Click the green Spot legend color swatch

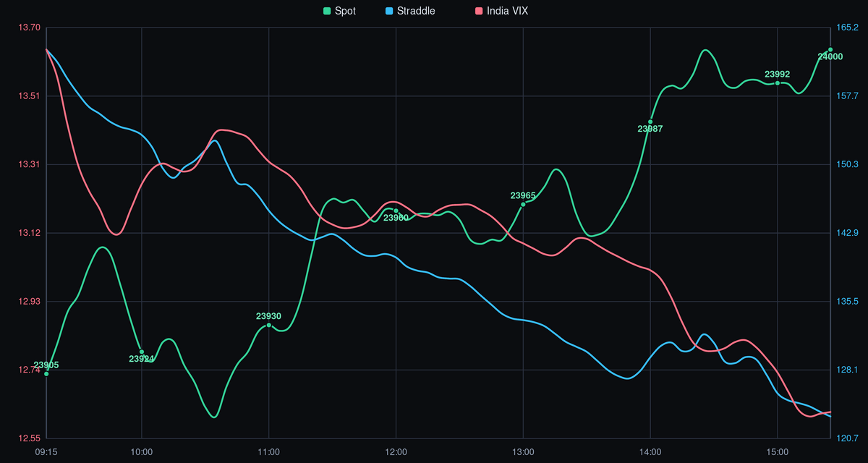pos(327,11)
